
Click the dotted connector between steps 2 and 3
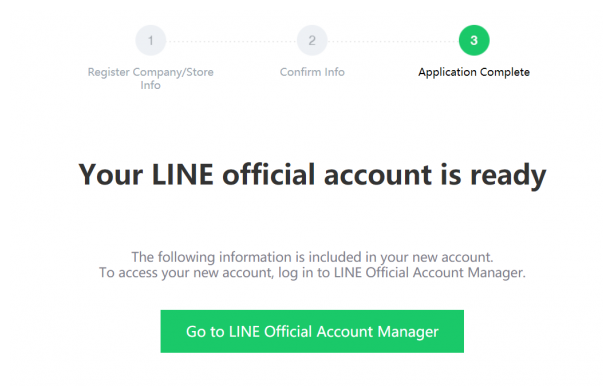tap(393, 41)
